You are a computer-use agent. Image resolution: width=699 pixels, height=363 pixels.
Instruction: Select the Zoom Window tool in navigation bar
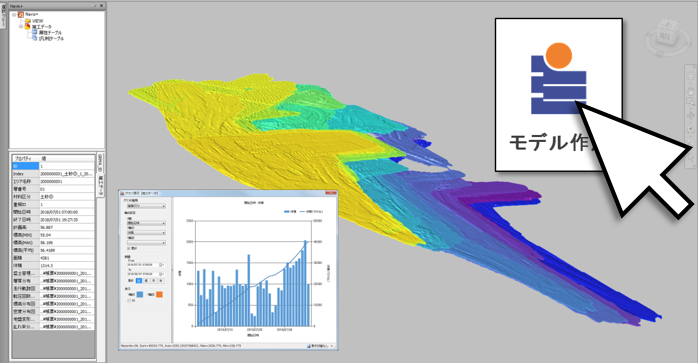click(x=691, y=103)
